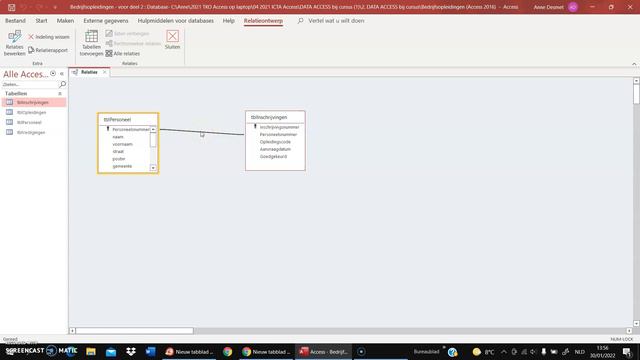Select the Relatieontwerp ribbon tab
This screenshot has height=360, width=640.
pyautogui.click(x=263, y=20)
